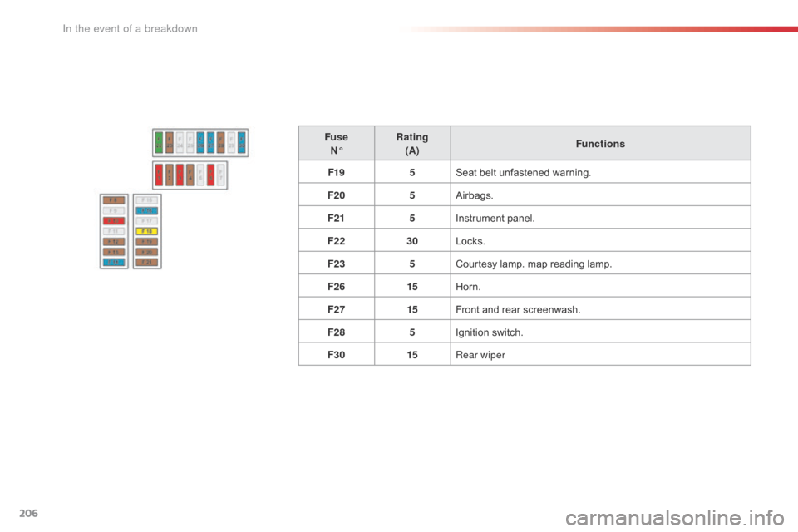This screenshot has height=532, width=798.
Task: Click the red F10 fuse
Action: pyautogui.click(x=113, y=221)
